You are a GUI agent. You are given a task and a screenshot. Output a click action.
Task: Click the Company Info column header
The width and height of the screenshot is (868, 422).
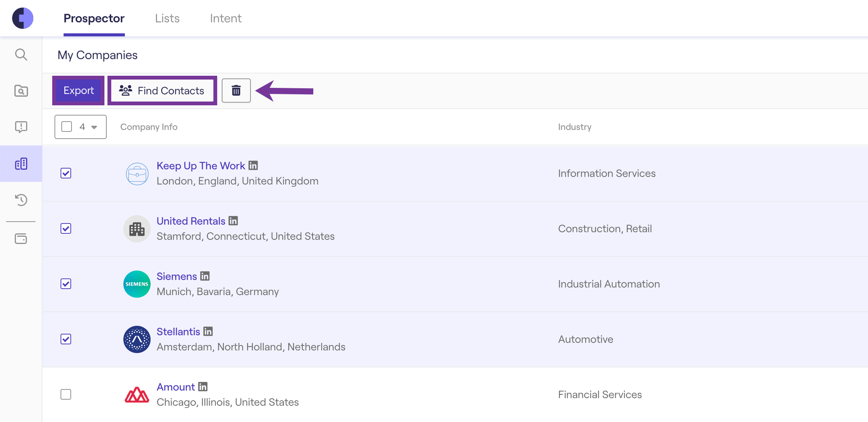(149, 127)
